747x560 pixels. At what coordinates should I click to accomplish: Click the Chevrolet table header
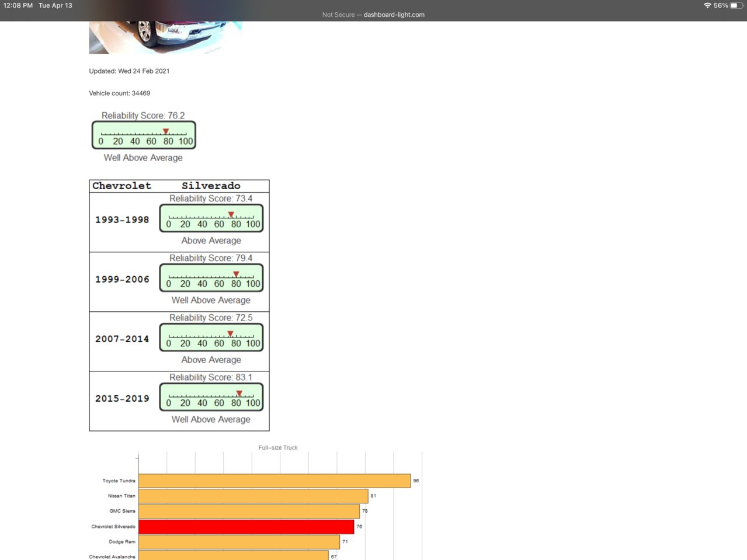121,186
